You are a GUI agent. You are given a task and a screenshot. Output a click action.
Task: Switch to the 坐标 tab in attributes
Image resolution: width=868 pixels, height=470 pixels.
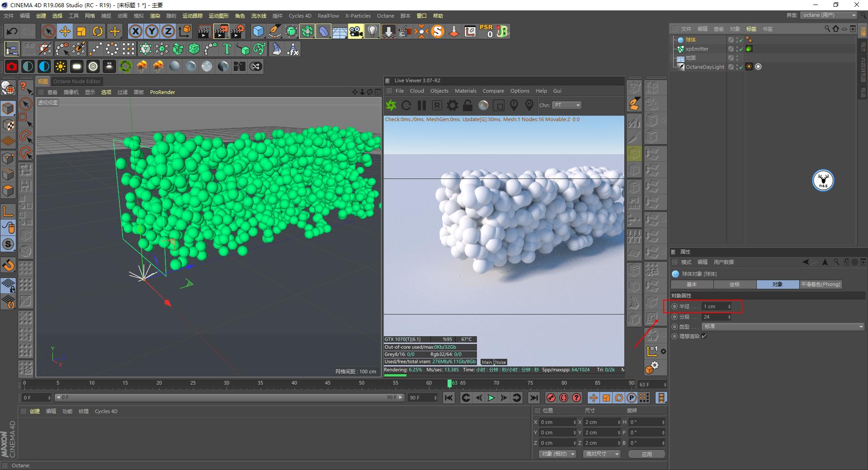coord(735,284)
